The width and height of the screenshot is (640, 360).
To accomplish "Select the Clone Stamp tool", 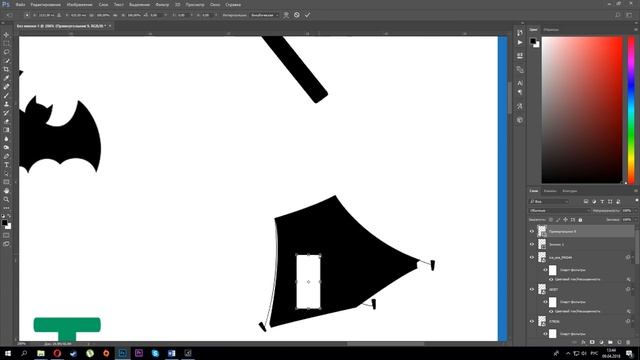I will click(6, 104).
